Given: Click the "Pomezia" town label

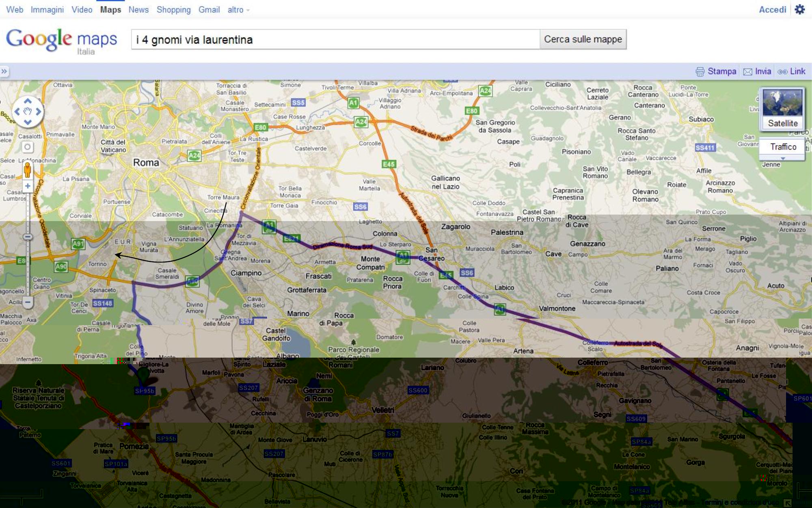Looking at the screenshot, I should point(134,446).
